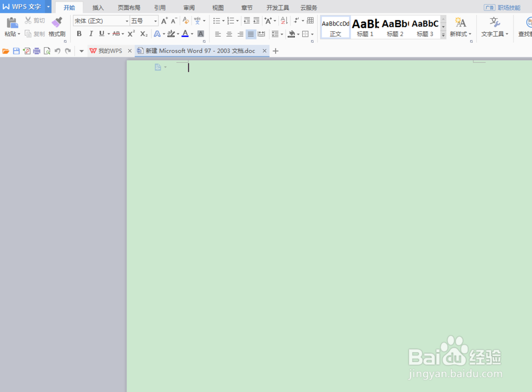Toggle italic I formatting
The width and height of the screenshot is (532, 392).
pyautogui.click(x=90, y=34)
